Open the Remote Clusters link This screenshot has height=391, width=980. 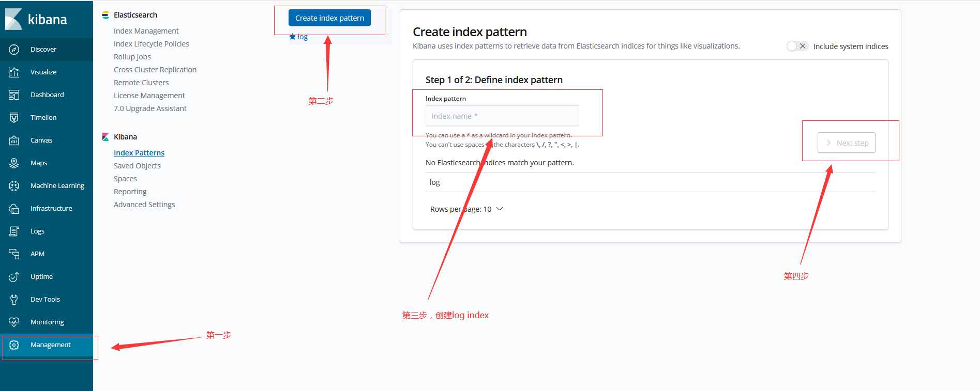click(141, 83)
